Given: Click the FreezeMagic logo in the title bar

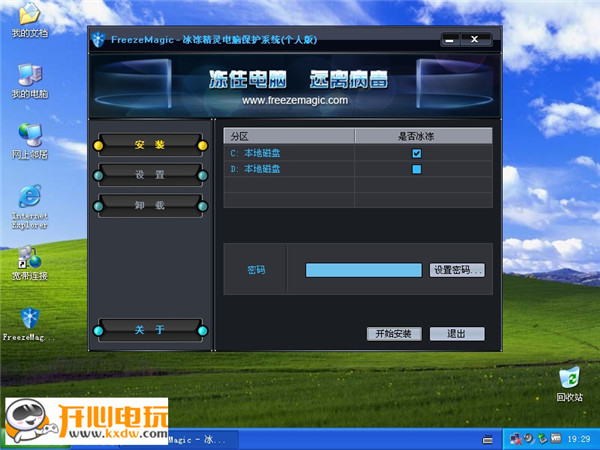Looking at the screenshot, I should pos(98,40).
